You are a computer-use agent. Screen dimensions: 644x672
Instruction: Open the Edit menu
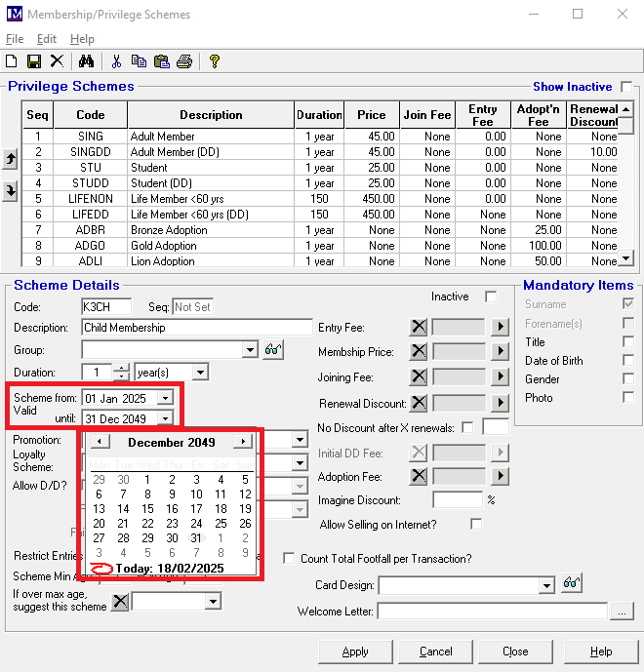(46, 39)
